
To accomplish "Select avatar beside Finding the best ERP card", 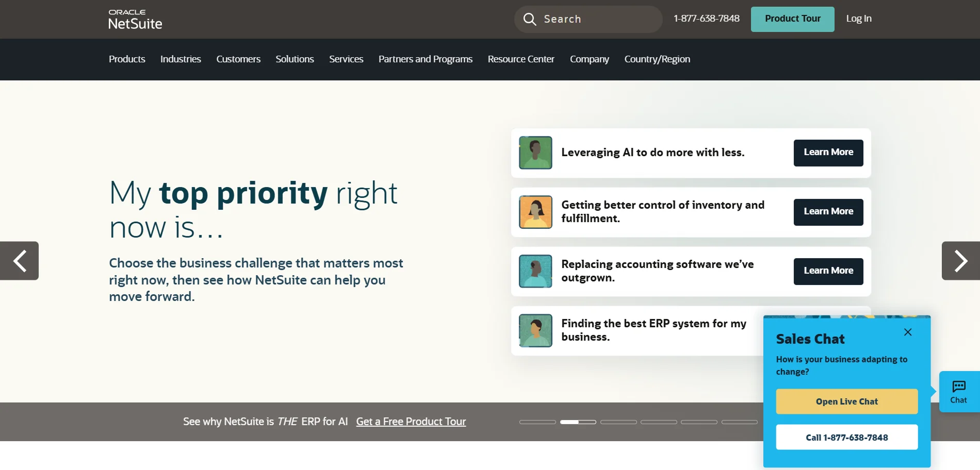I will (x=535, y=330).
